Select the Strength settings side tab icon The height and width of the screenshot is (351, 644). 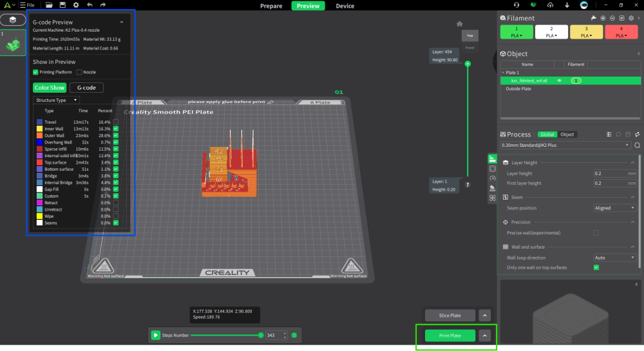coord(493,169)
